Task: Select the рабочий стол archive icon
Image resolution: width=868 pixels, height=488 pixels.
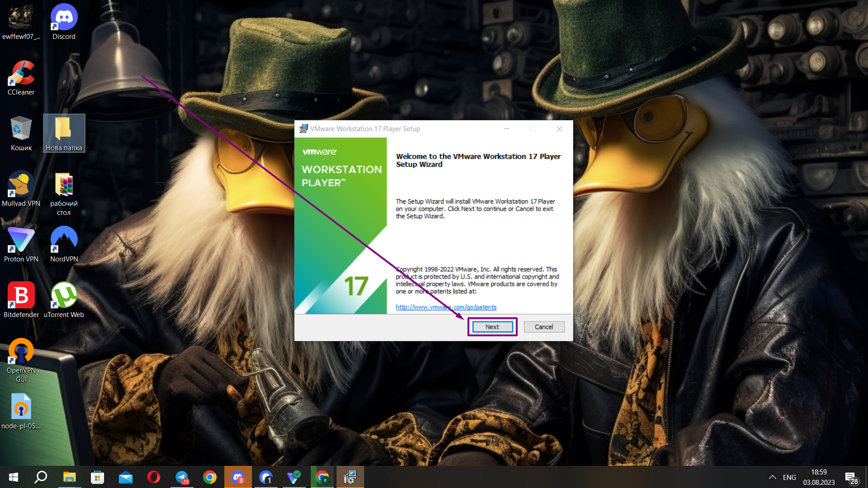Action: pyautogui.click(x=64, y=194)
